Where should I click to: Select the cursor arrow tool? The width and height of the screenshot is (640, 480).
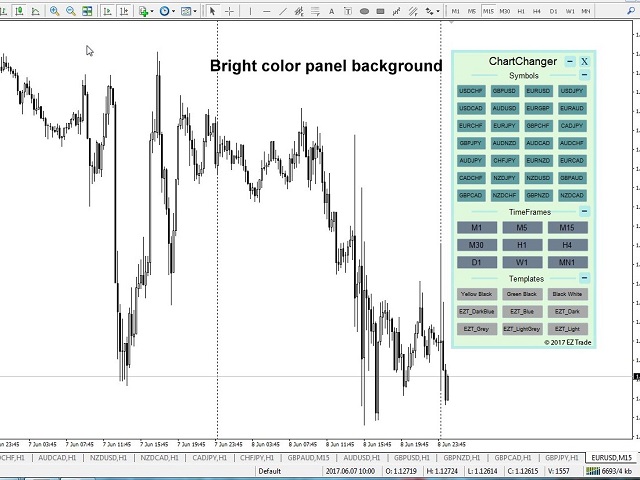[x=212, y=11]
